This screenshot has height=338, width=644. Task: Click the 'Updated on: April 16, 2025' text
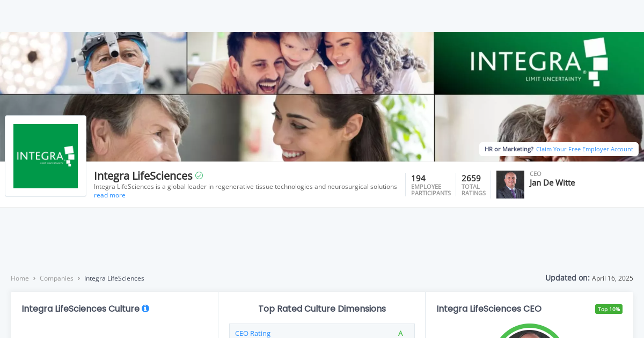coord(589,278)
